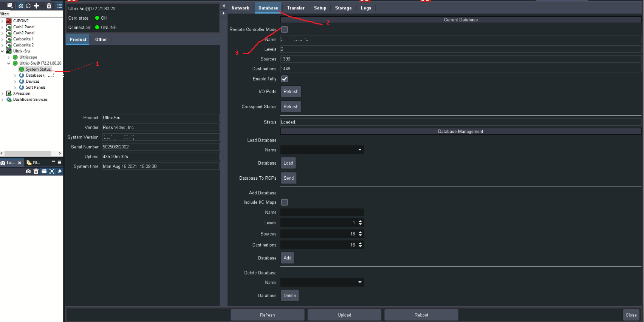Expand the Carbonite 1 tree node
The width and height of the screenshot is (644, 322).
click(2, 39)
